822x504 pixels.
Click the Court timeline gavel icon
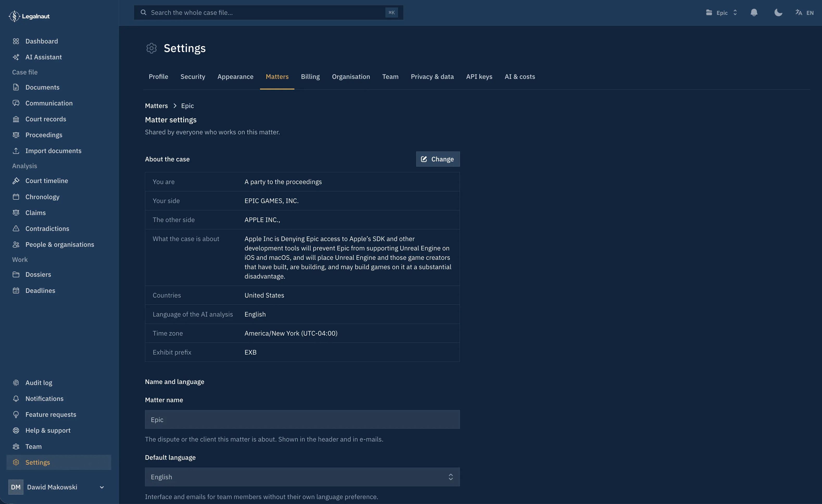point(16,181)
